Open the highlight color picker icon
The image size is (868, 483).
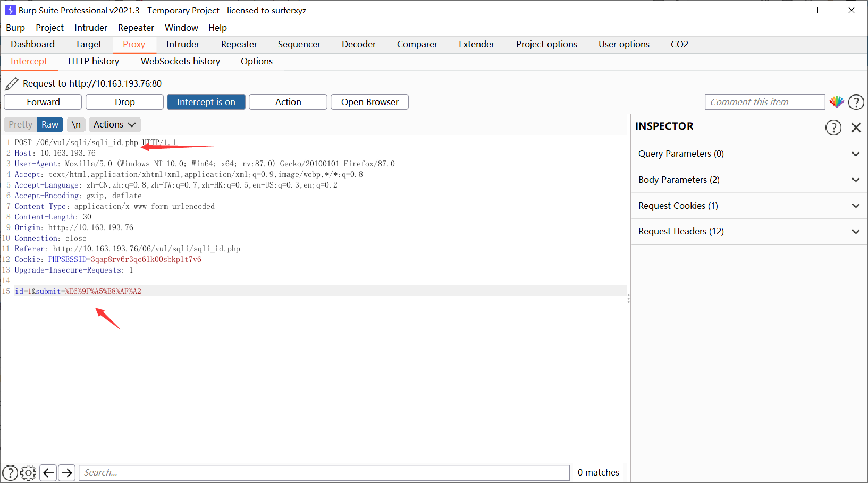click(837, 102)
